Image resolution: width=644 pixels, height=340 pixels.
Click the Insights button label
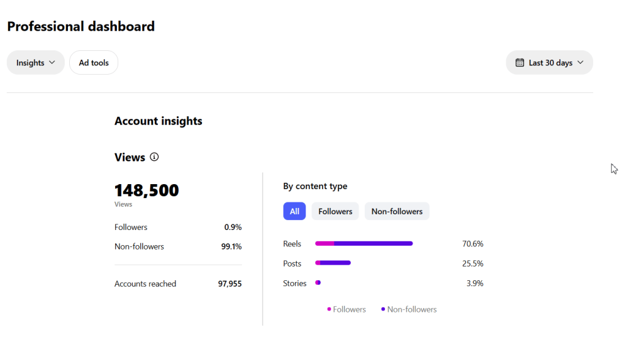(x=30, y=63)
